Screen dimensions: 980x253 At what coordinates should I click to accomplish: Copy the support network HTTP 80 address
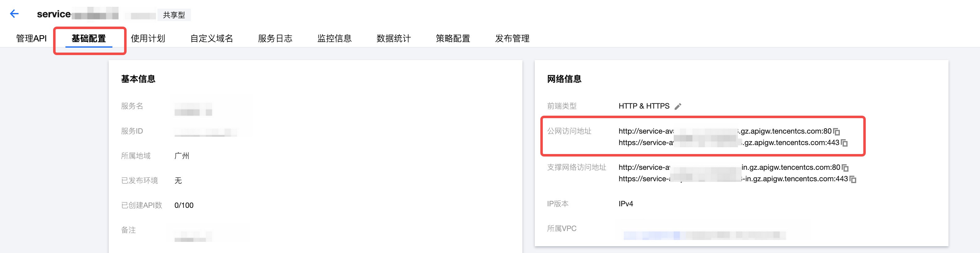point(845,168)
